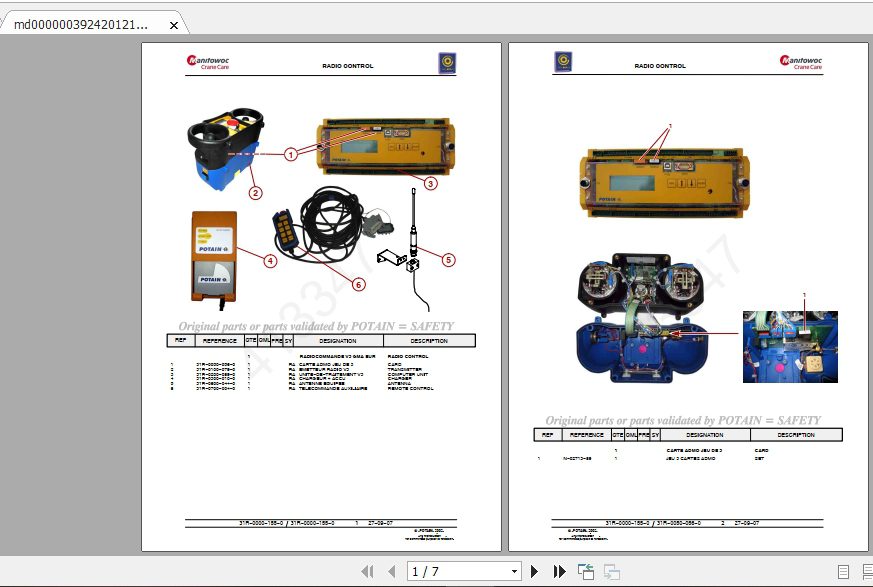Viewport: 873px width, 587px height.
Task: Click the ANTENNA description entry
Action: (x=399, y=384)
